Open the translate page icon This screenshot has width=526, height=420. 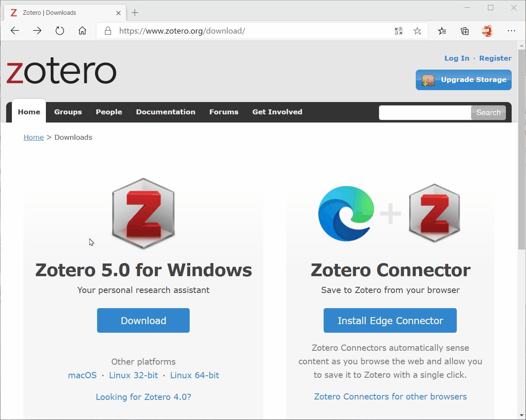pyautogui.click(x=399, y=31)
